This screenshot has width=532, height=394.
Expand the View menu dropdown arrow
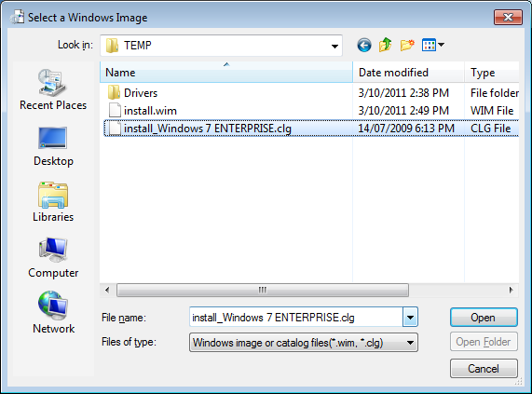(441, 45)
